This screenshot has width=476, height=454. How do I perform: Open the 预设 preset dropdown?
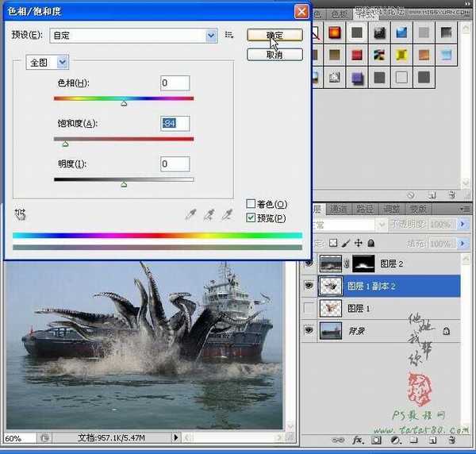[x=211, y=35]
